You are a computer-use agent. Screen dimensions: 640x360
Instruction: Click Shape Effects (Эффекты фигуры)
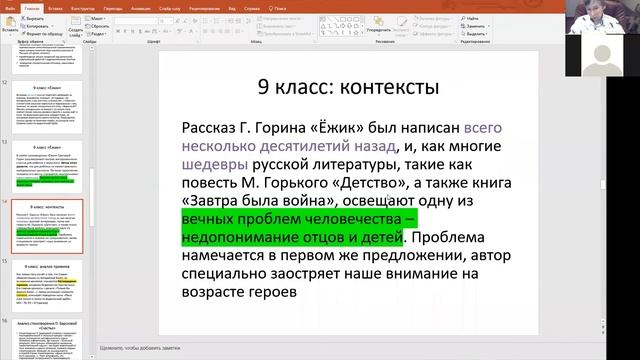(x=433, y=33)
